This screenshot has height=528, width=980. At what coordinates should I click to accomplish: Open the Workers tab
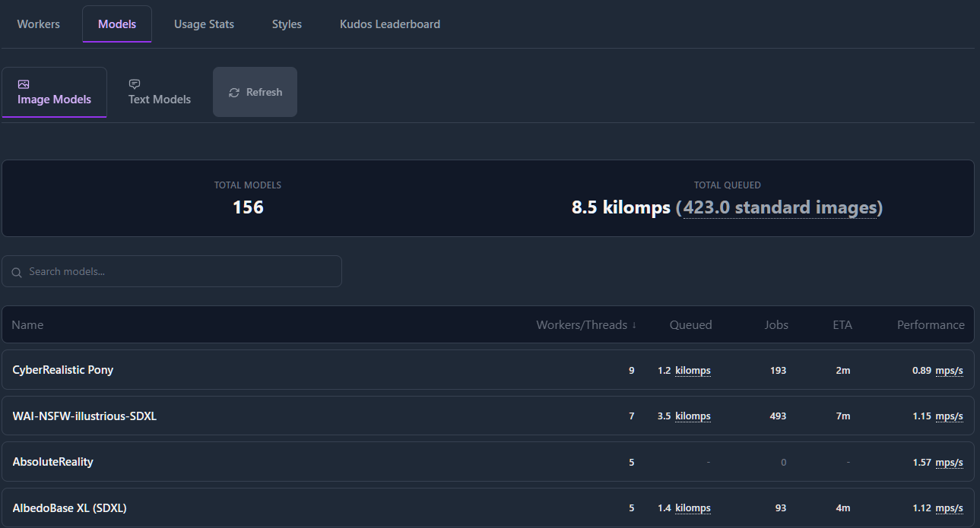click(x=39, y=24)
